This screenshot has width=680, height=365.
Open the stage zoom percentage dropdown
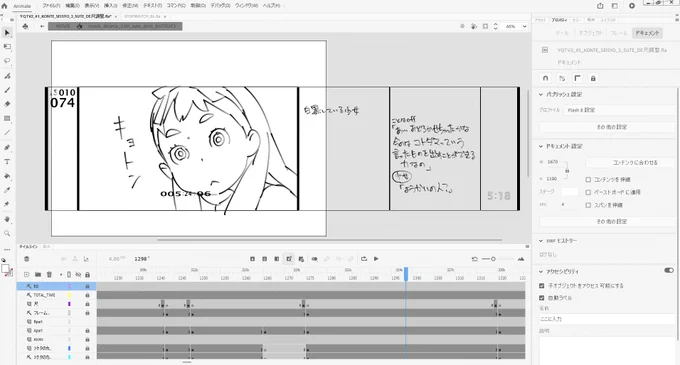(x=524, y=26)
